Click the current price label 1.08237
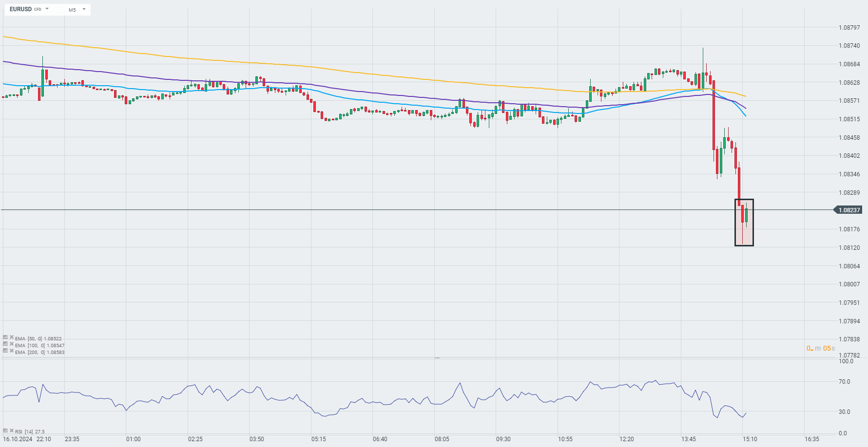 (849, 210)
